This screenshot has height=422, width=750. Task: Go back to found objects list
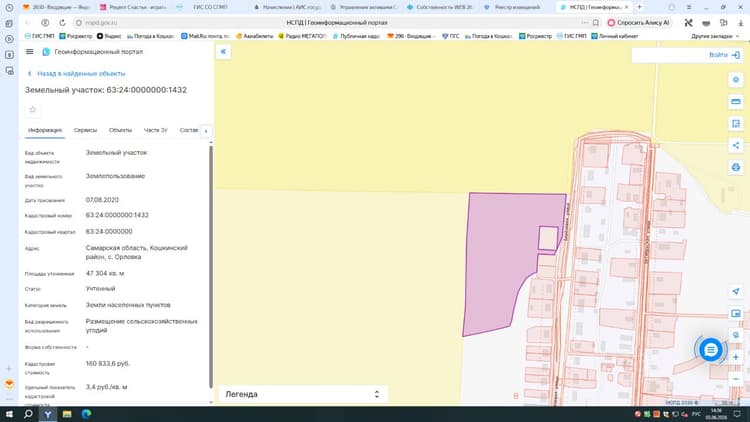click(77, 74)
